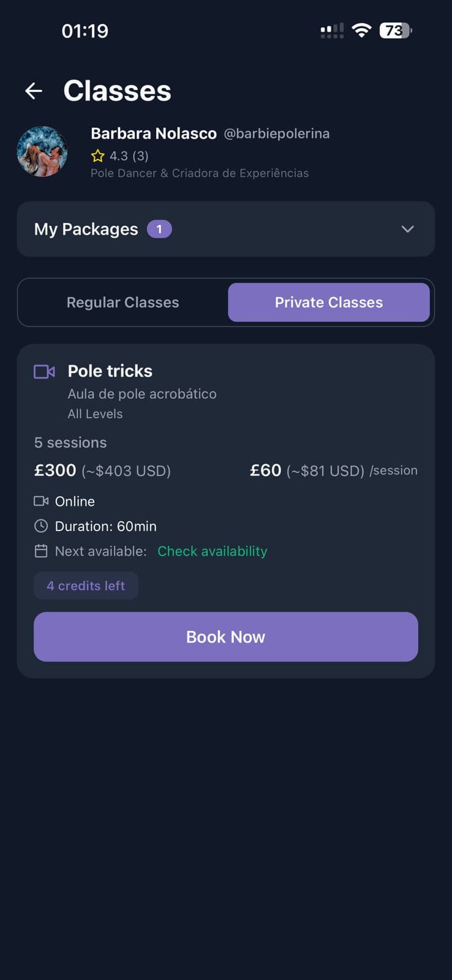Toggle the Private Classes view off
Screen dimensions: 452x980
329,302
